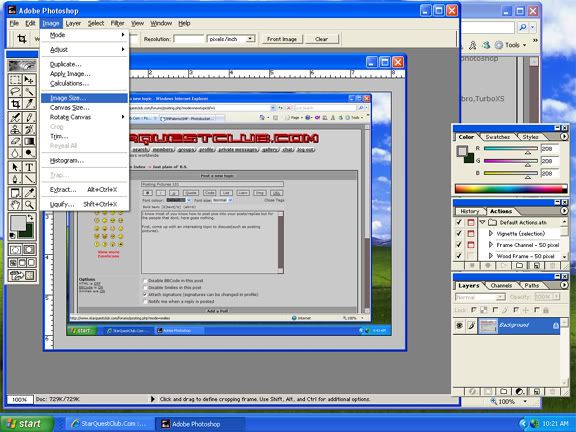Click adjustment layer icon in Layers panel
The width and height of the screenshot is (576, 432).
(519, 392)
